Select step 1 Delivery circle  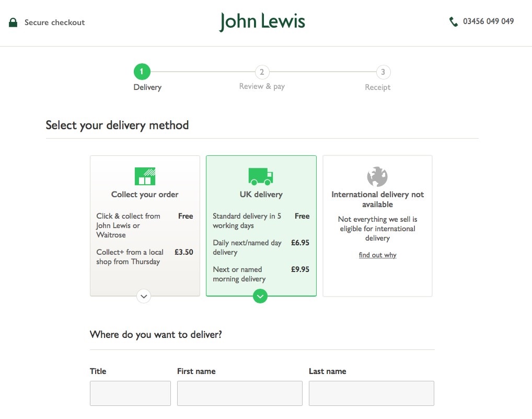click(x=142, y=72)
